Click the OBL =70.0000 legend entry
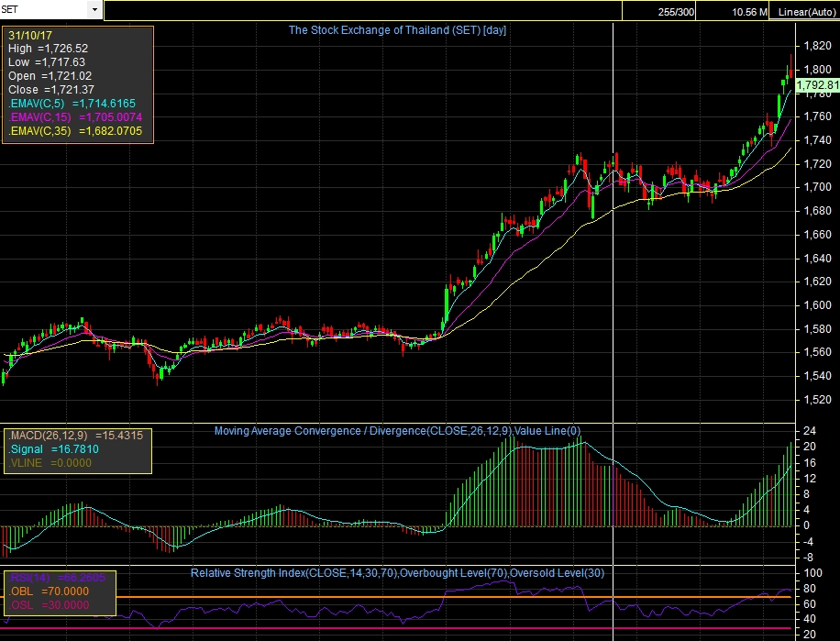Screen dimensions: 840x641 [50, 592]
